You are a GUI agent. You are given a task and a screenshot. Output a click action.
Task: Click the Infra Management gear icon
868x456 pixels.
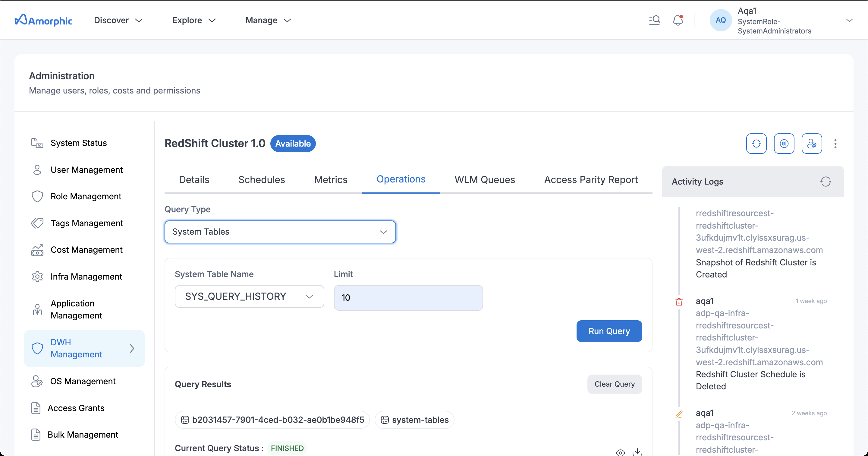coord(37,277)
